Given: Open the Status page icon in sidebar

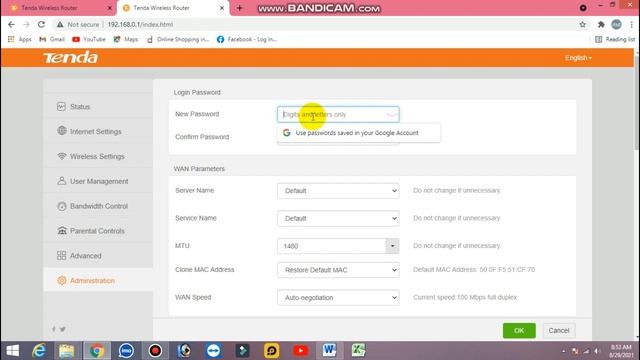Looking at the screenshot, I should (61, 107).
